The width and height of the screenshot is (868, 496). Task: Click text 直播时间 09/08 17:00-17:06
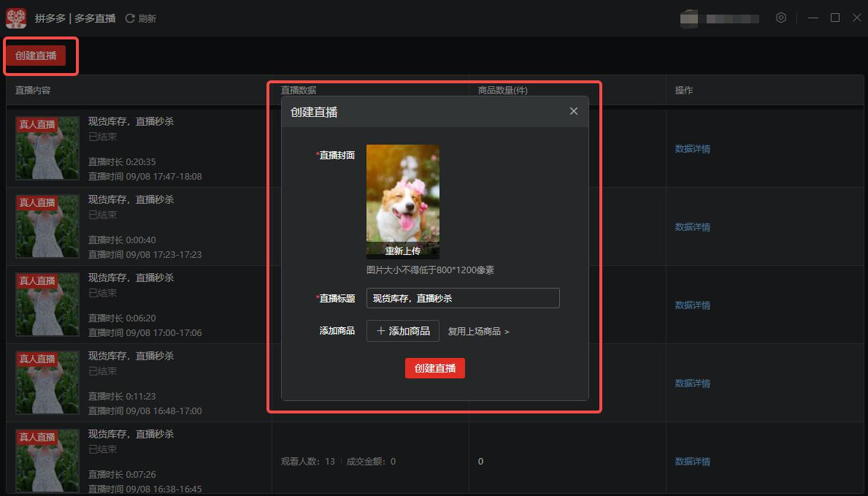(x=145, y=332)
